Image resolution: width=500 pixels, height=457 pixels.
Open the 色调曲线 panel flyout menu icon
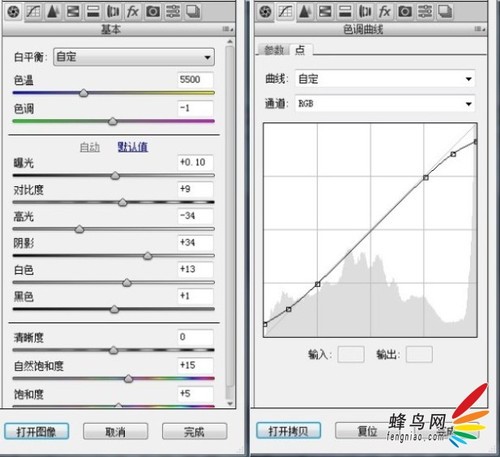[x=480, y=29]
